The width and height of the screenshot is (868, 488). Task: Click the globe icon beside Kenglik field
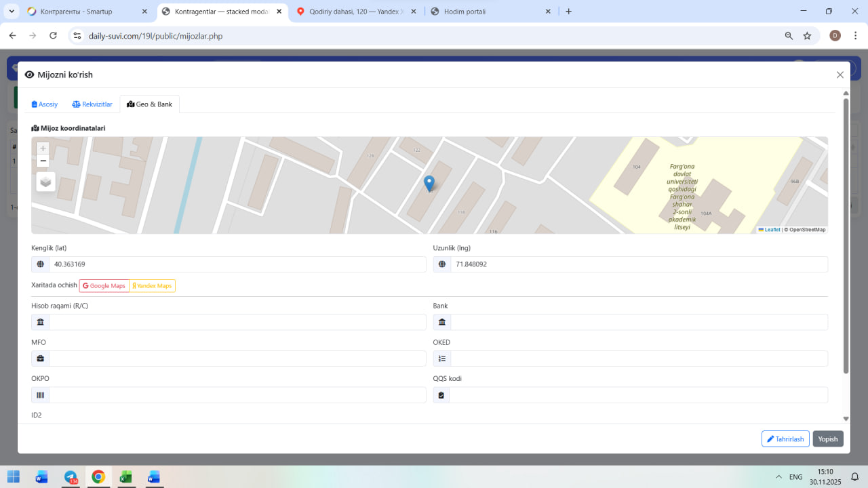[41, 264]
